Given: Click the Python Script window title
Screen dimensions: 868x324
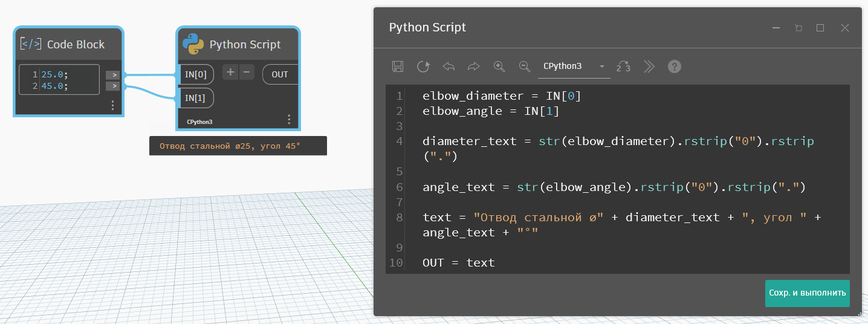Looking at the screenshot, I should coord(427,28).
